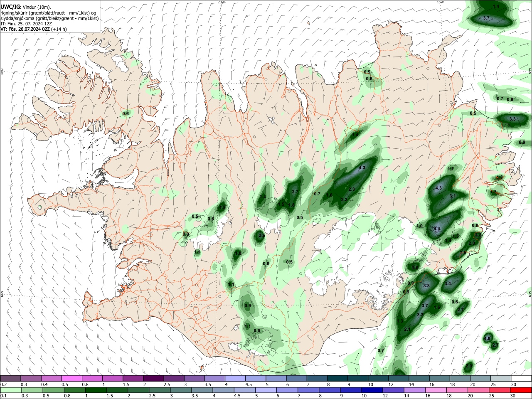Image resolution: width=532 pixels, height=399 pixels.
Task: Click the 'VT: Fös. 26.07.2024 02Z (+14 h)' line
Action: coord(34,29)
